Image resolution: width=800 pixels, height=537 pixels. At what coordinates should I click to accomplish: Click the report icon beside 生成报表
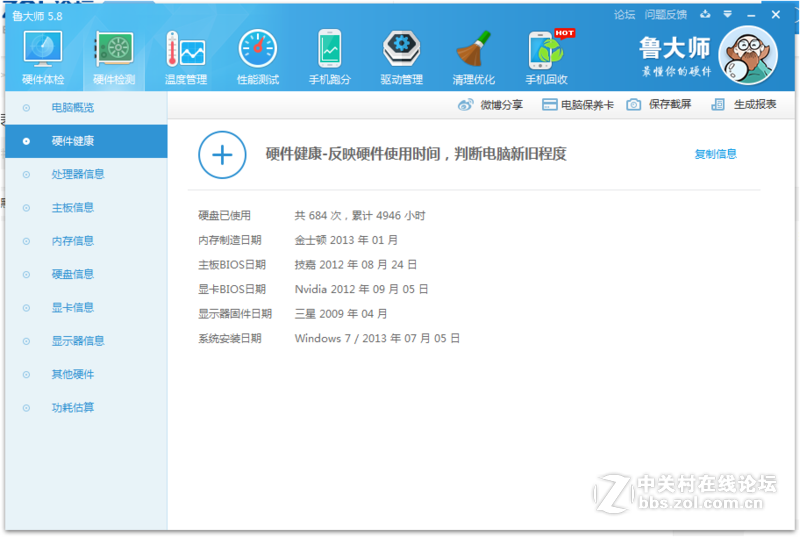[718, 105]
